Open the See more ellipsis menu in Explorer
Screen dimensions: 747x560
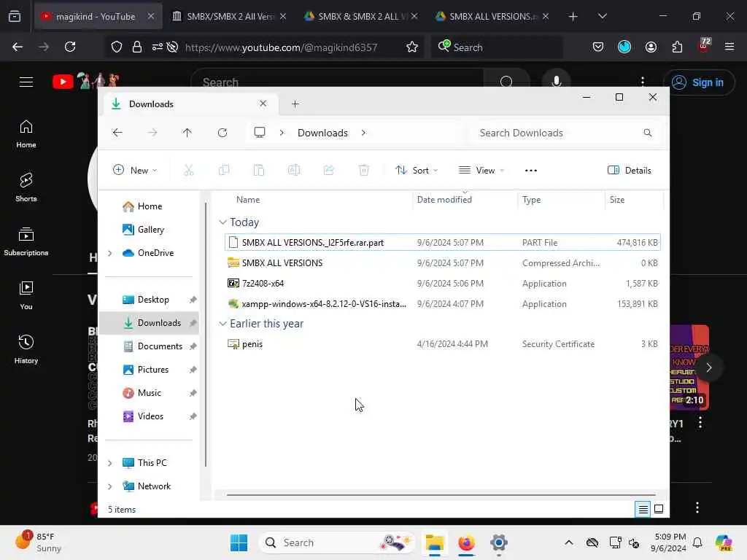pos(531,171)
